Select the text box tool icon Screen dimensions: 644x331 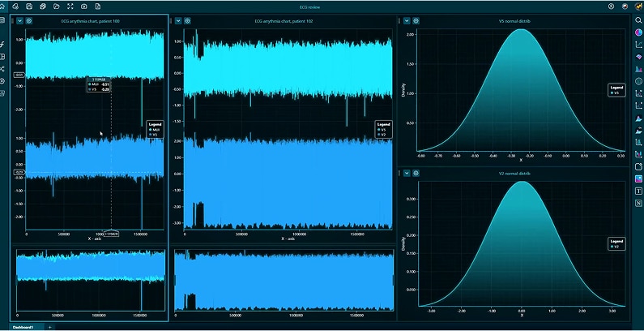pos(638,191)
